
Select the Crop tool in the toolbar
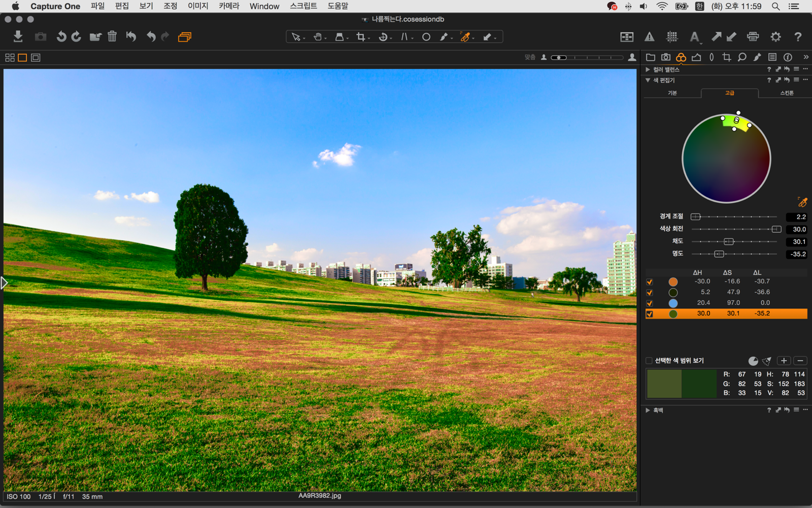click(x=361, y=37)
